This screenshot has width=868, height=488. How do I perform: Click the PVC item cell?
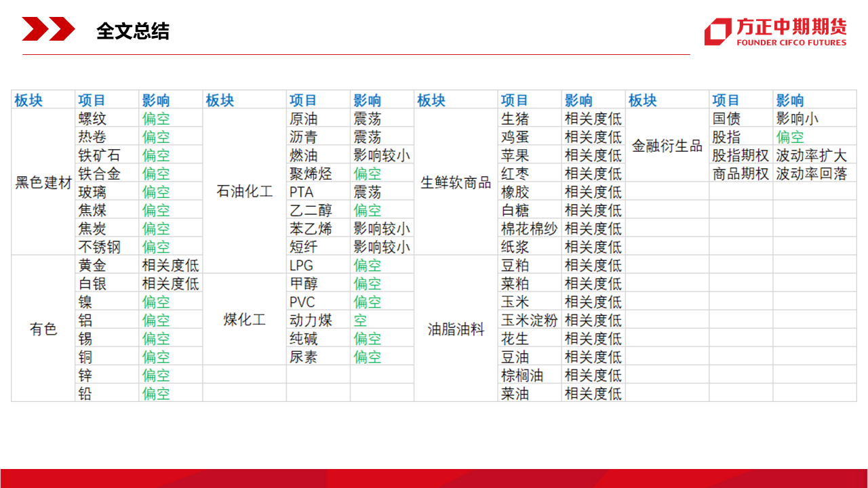click(318, 302)
